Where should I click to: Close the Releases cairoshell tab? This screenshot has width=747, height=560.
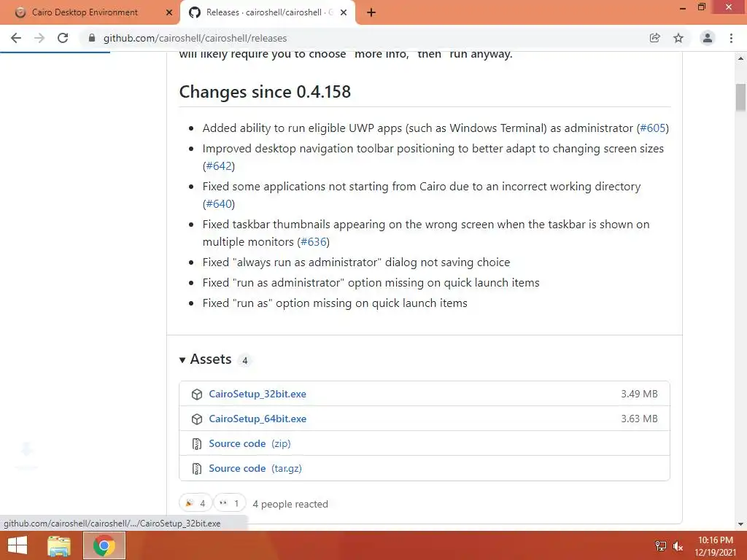point(344,13)
